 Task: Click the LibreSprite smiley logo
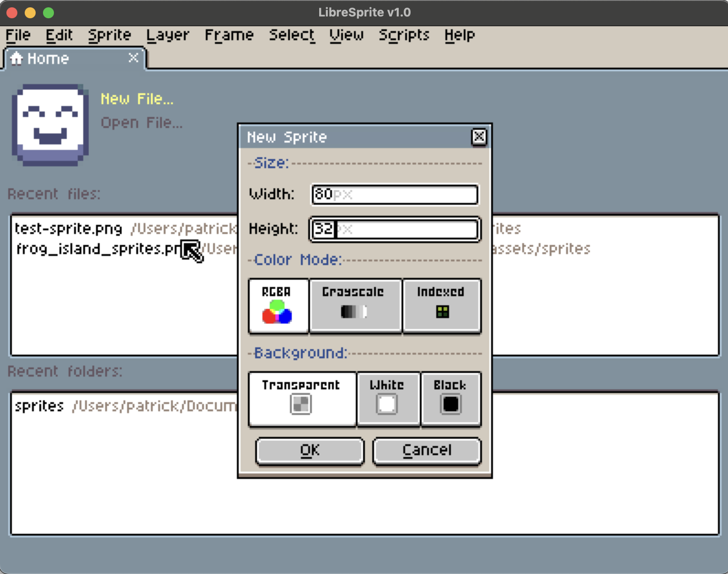pos(50,124)
